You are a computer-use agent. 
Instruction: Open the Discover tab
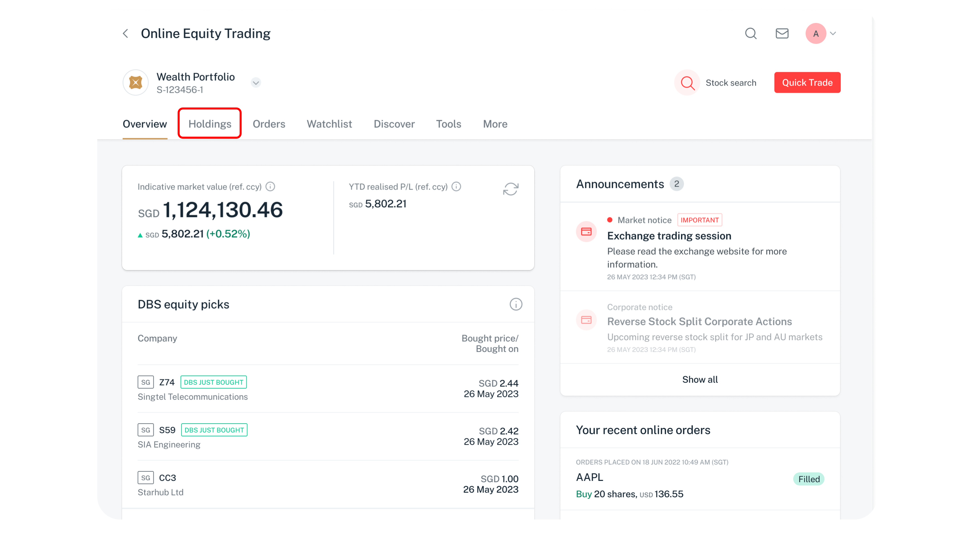(394, 124)
